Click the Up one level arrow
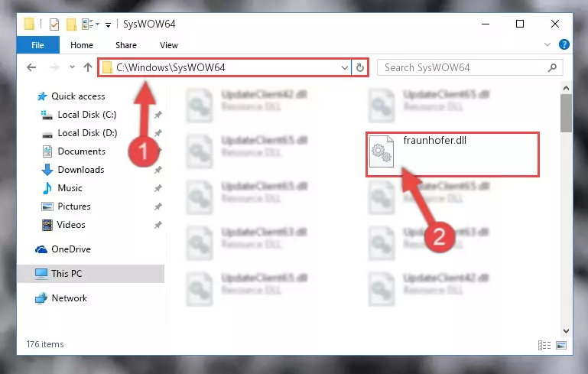This screenshot has height=374, width=588. (x=88, y=67)
